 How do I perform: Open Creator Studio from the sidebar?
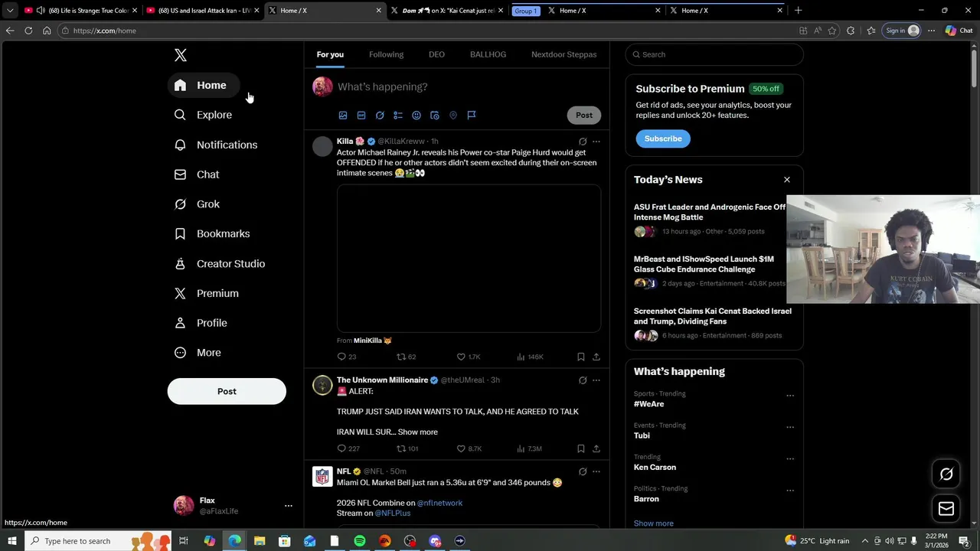(x=220, y=263)
